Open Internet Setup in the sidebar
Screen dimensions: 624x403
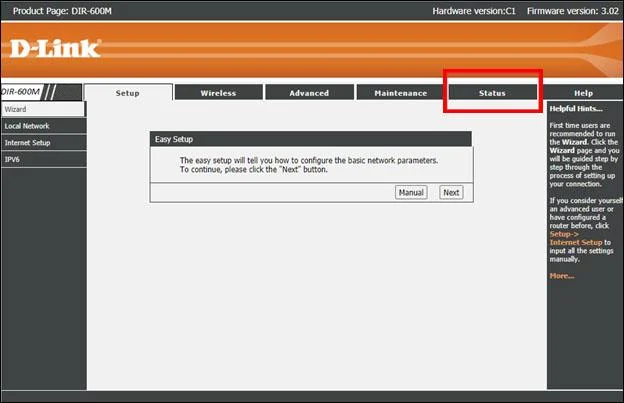point(43,143)
